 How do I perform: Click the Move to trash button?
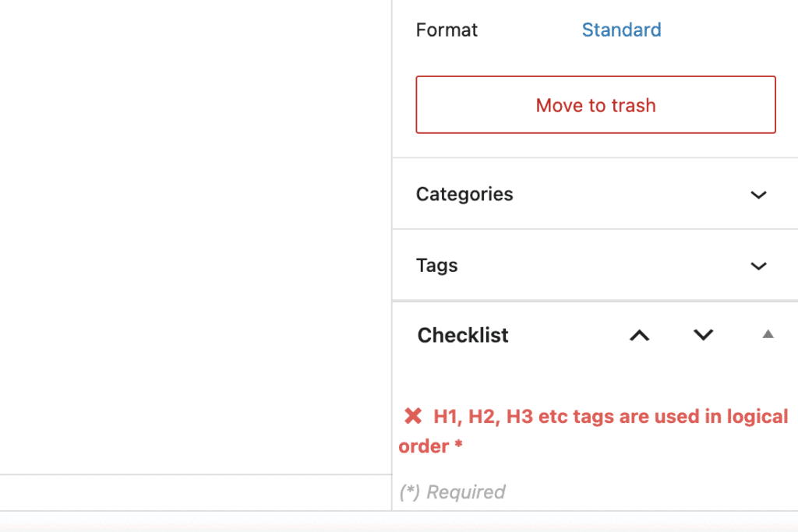(x=595, y=105)
